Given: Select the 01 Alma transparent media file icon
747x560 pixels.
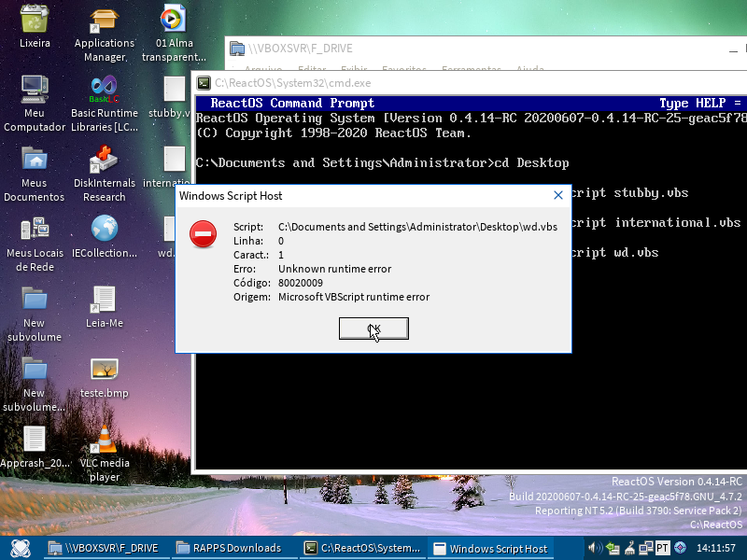Looking at the screenshot, I should [174, 19].
